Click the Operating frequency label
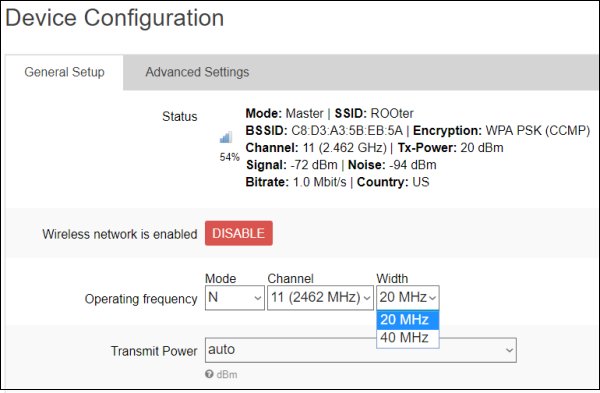This screenshot has height=393, width=600. [x=141, y=299]
